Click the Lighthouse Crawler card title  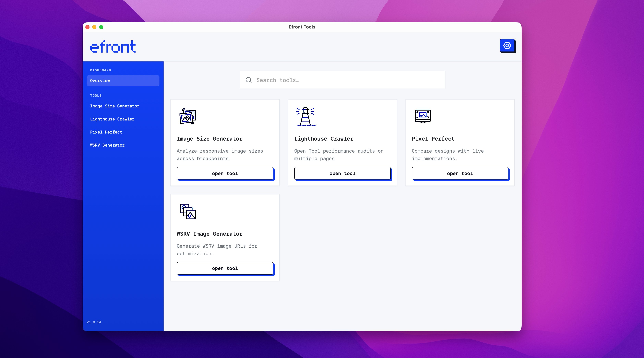coord(324,139)
